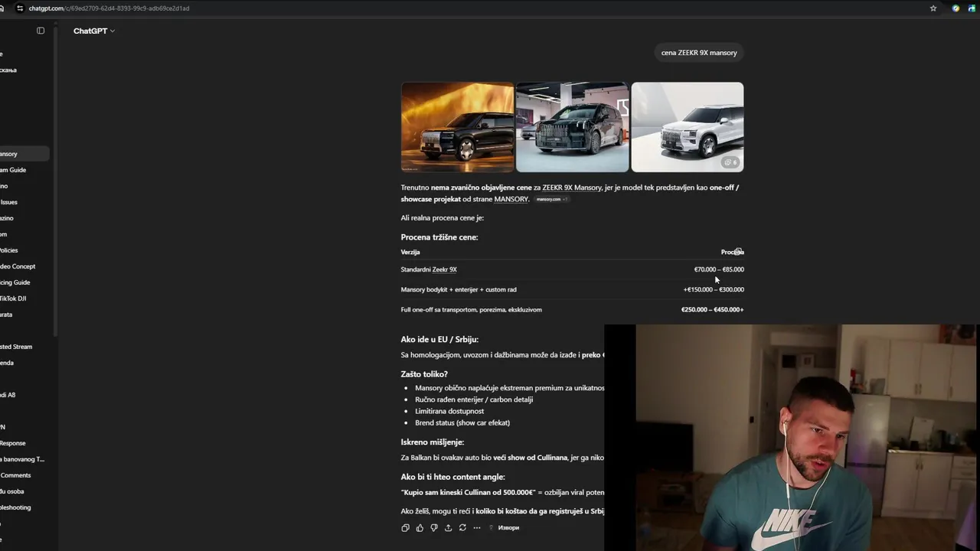Open the 'a banovanog T...' chat in sidebar
Viewport: 980px width, 551px height.
(23, 459)
